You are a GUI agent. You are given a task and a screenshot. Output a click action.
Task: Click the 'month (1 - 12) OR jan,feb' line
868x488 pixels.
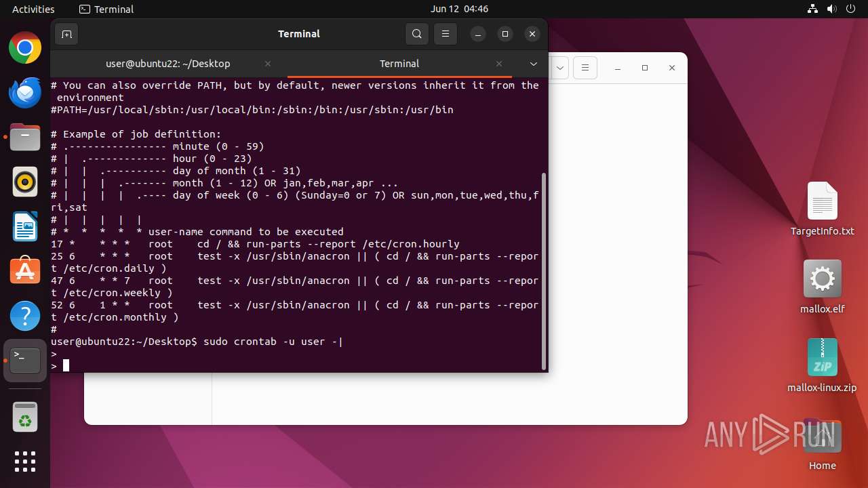[224, 183]
